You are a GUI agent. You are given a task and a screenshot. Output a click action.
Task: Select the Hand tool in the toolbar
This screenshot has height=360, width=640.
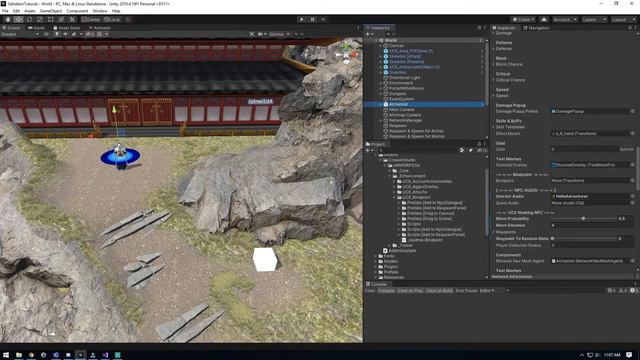click(x=8, y=19)
